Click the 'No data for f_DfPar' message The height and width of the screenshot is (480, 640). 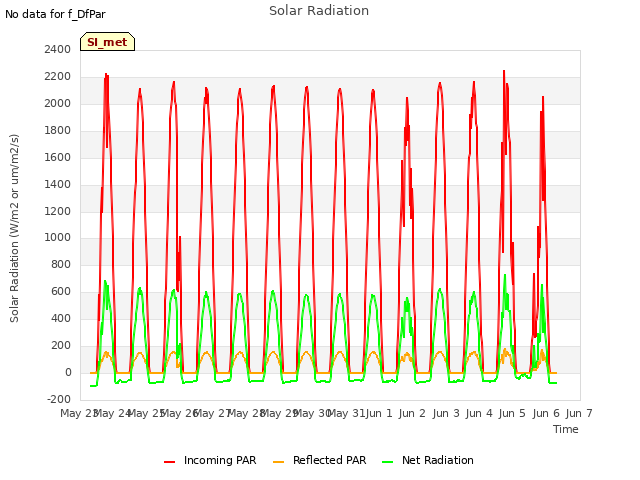[55, 14]
